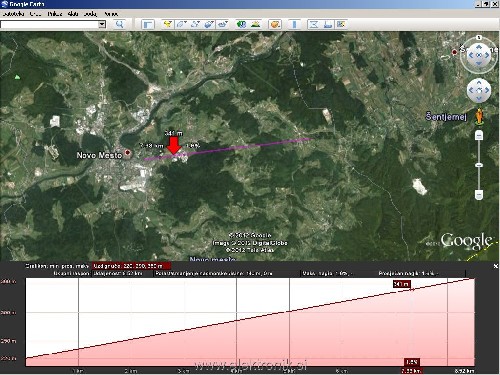500x375 pixels.
Task: Open the Ruler measuring tool
Action: point(294,24)
